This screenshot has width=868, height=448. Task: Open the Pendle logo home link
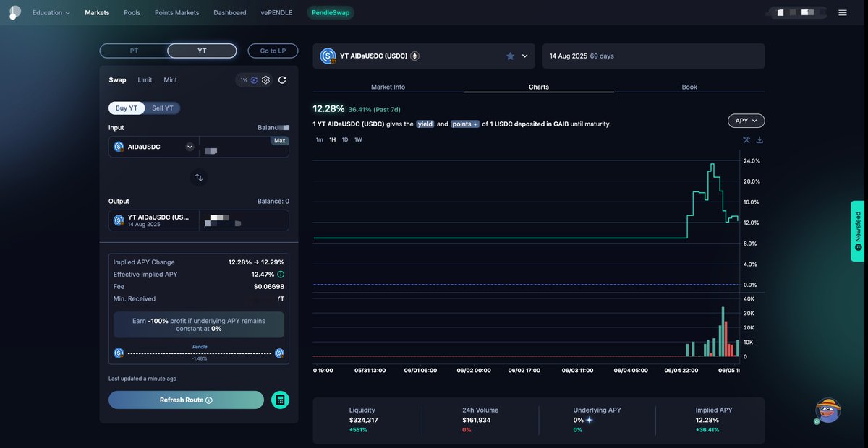click(x=14, y=12)
